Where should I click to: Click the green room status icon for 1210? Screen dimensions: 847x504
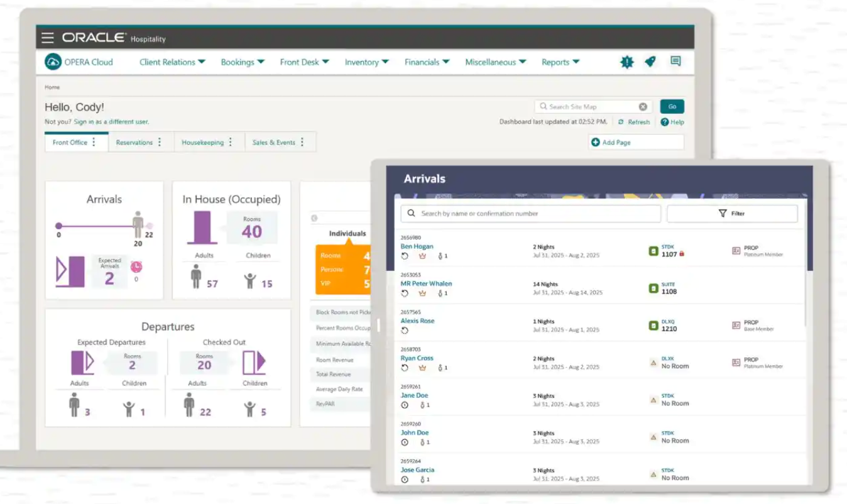(x=653, y=326)
